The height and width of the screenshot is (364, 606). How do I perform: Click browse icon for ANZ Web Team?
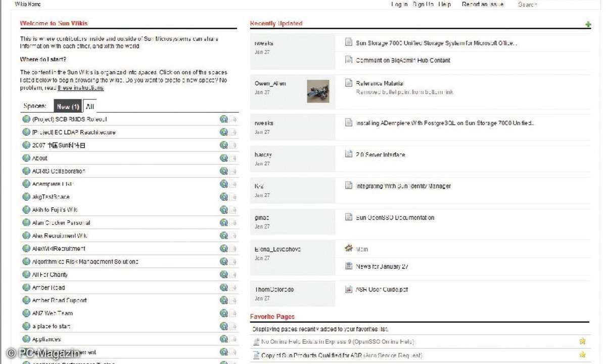224,313
